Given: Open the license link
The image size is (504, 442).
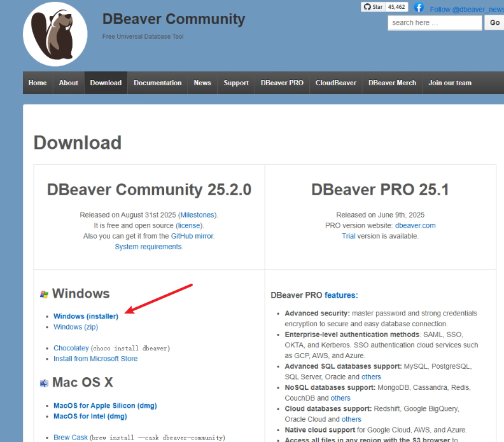Looking at the screenshot, I should click(x=189, y=226).
